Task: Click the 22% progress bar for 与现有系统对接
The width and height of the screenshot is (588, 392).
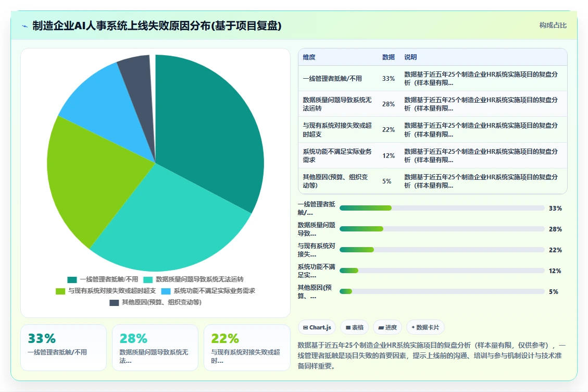Action: coord(442,250)
